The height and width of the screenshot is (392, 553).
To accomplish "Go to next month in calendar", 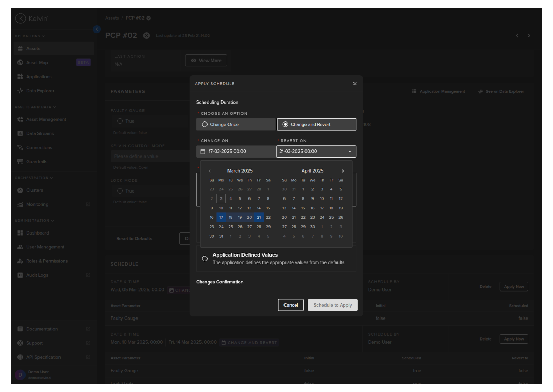I will (x=343, y=171).
